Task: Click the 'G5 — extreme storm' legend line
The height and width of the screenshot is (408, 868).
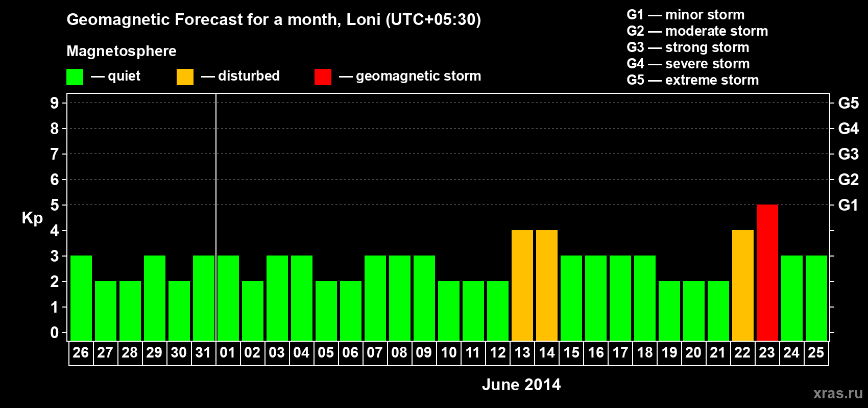Action: pyautogui.click(x=692, y=80)
